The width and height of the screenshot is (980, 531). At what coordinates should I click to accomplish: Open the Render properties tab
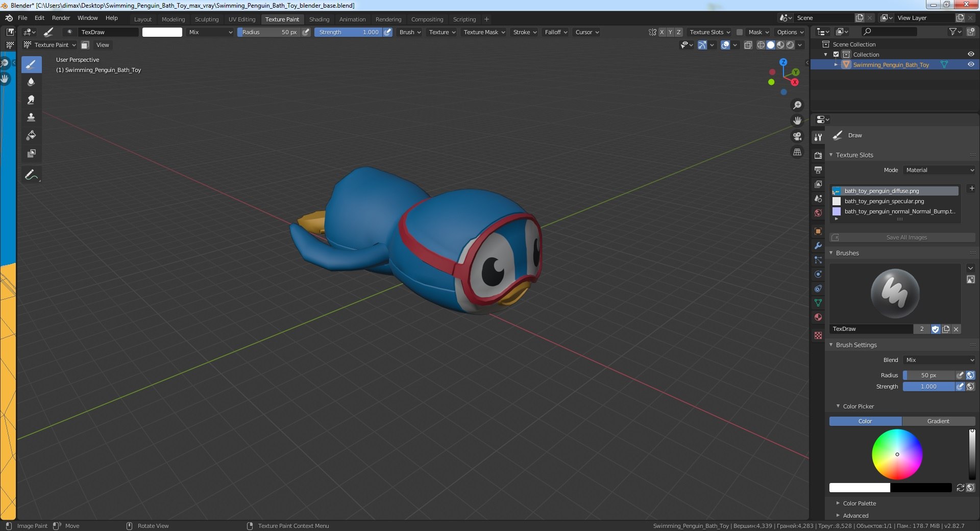click(x=818, y=155)
